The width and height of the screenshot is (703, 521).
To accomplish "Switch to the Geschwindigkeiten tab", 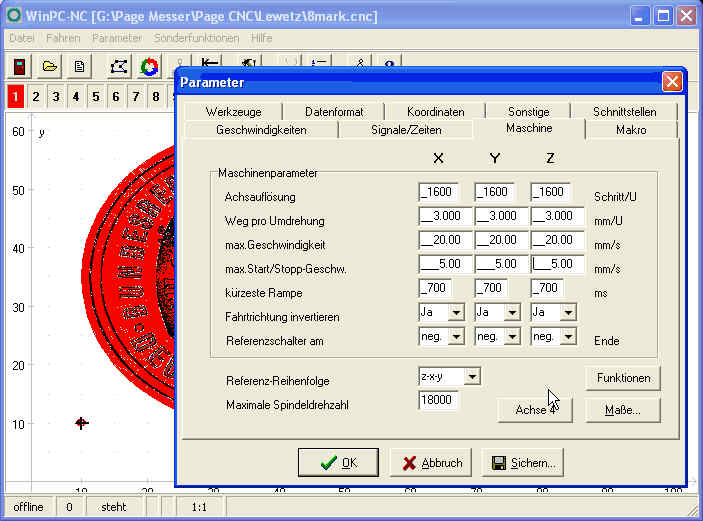I will pos(261,130).
